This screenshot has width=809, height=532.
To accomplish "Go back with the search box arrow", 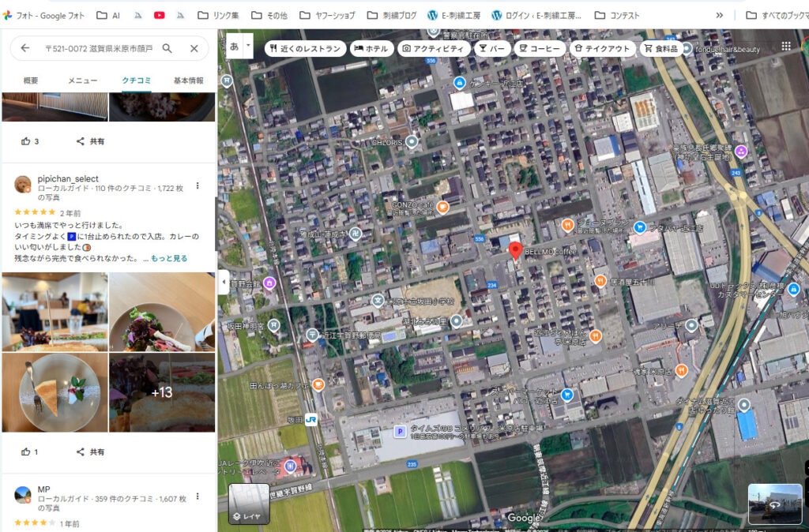I will (24, 48).
